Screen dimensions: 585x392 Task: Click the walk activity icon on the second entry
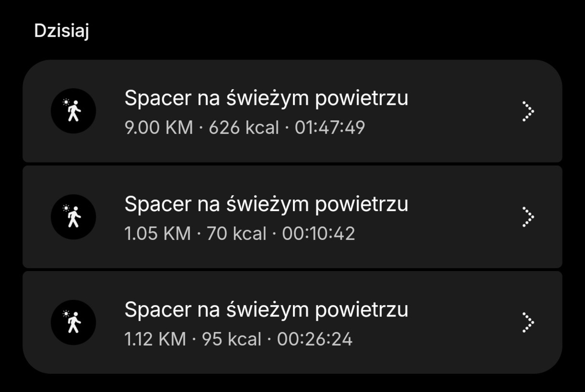click(x=73, y=216)
